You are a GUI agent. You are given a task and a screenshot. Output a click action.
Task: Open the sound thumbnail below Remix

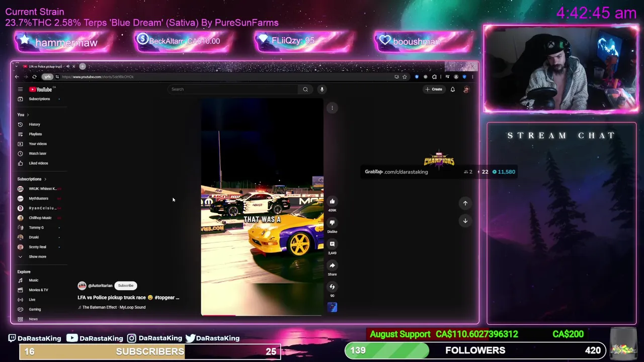[332, 308]
